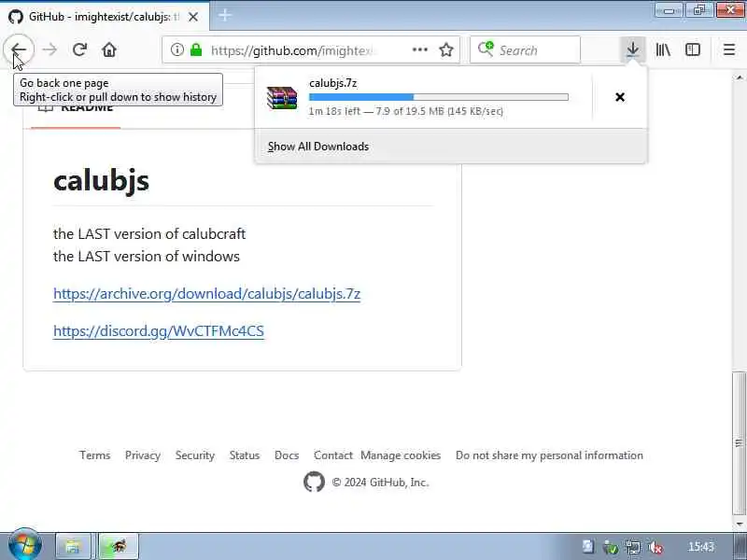
Task: Click Manage cookies in footer
Action: pos(401,455)
